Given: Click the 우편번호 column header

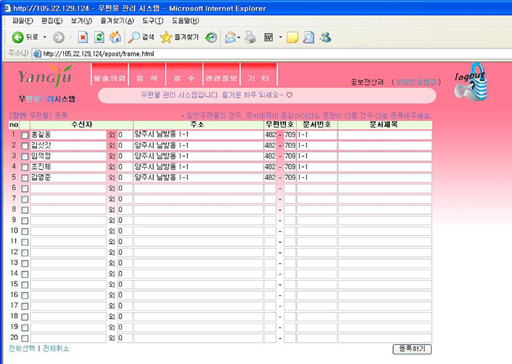Looking at the screenshot, I should pyautogui.click(x=280, y=125).
